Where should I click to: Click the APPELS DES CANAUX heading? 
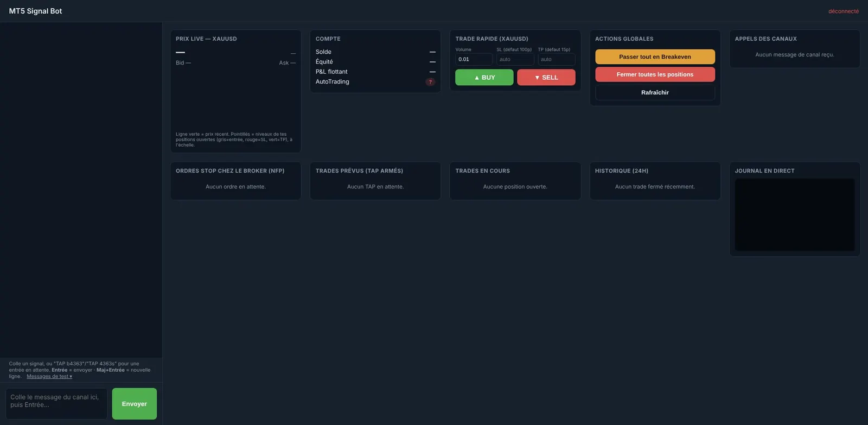click(x=765, y=39)
